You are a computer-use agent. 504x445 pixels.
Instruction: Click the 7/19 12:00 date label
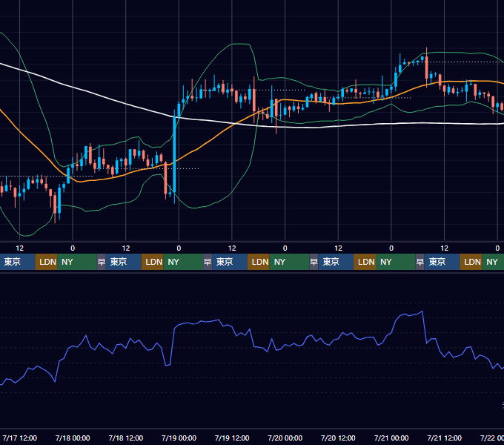(232, 438)
